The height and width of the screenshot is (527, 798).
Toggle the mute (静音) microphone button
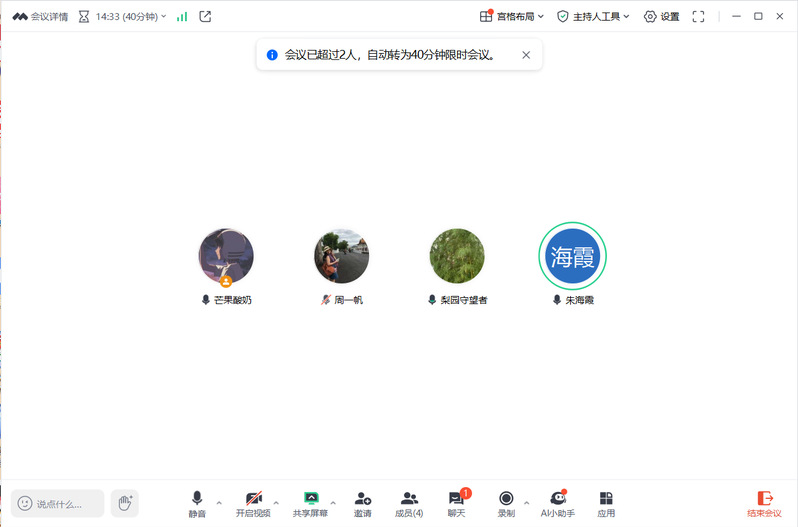coord(197,503)
